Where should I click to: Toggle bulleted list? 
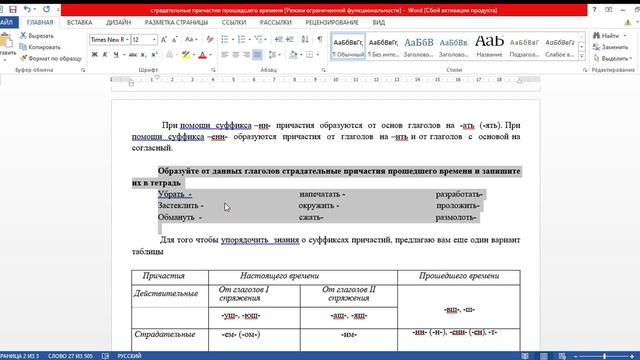(224, 40)
